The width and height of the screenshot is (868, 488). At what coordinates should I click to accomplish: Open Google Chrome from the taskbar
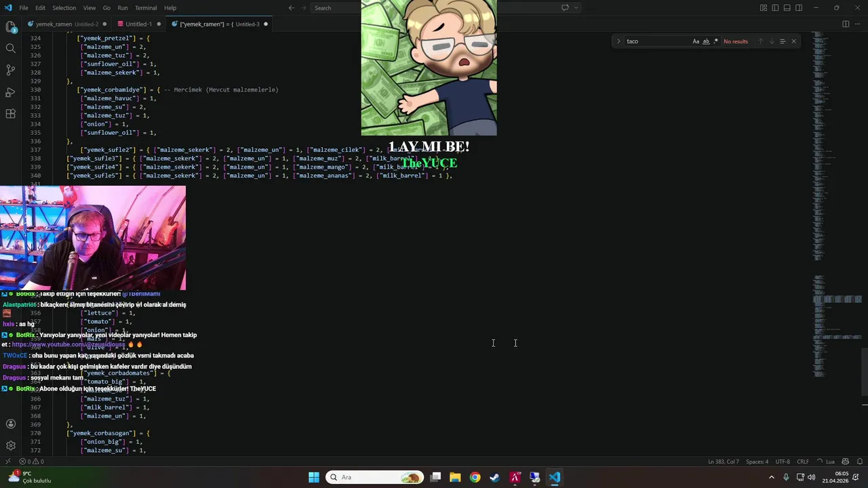point(475,477)
